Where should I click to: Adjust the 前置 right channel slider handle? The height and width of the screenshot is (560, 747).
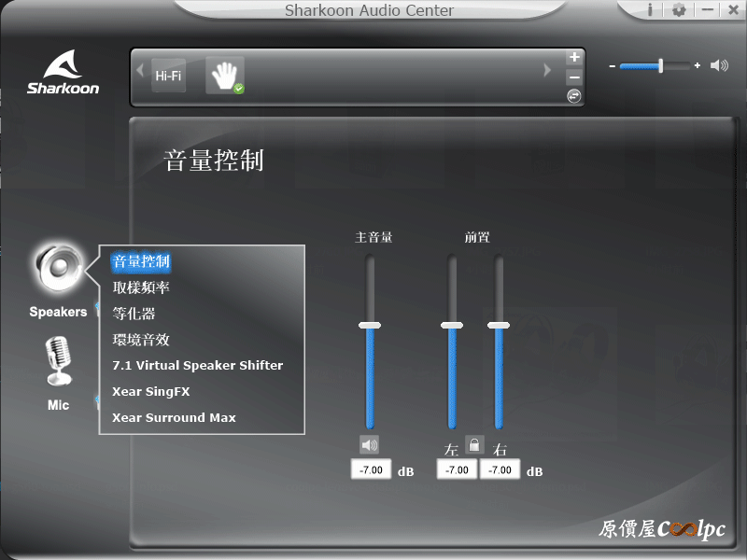click(x=499, y=325)
